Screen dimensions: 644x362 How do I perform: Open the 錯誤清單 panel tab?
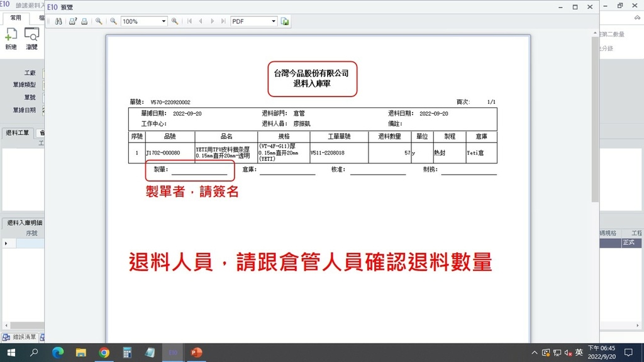point(19,337)
